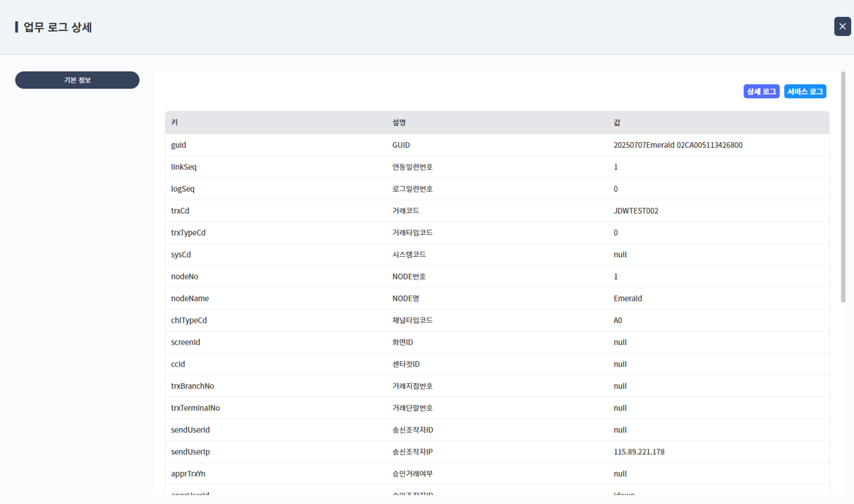The image size is (854, 504).
Task: Select the IP address 115.89.221.178
Action: pos(639,452)
